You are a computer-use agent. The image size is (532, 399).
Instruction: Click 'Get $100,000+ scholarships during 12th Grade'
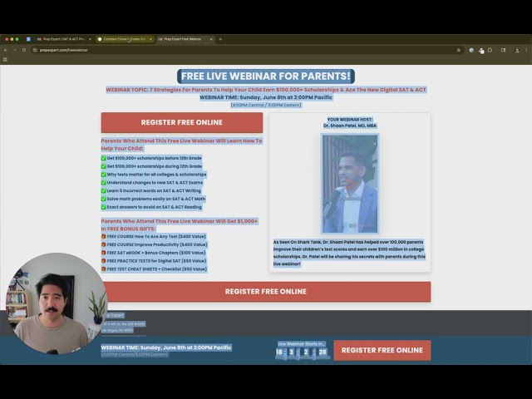click(x=155, y=166)
